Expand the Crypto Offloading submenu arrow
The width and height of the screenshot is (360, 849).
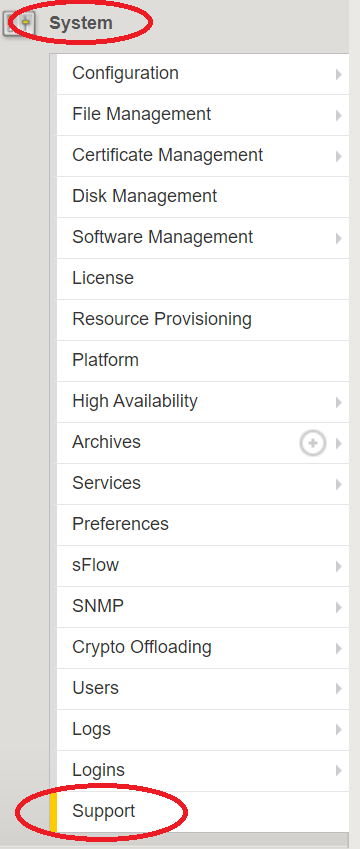[x=338, y=648]
